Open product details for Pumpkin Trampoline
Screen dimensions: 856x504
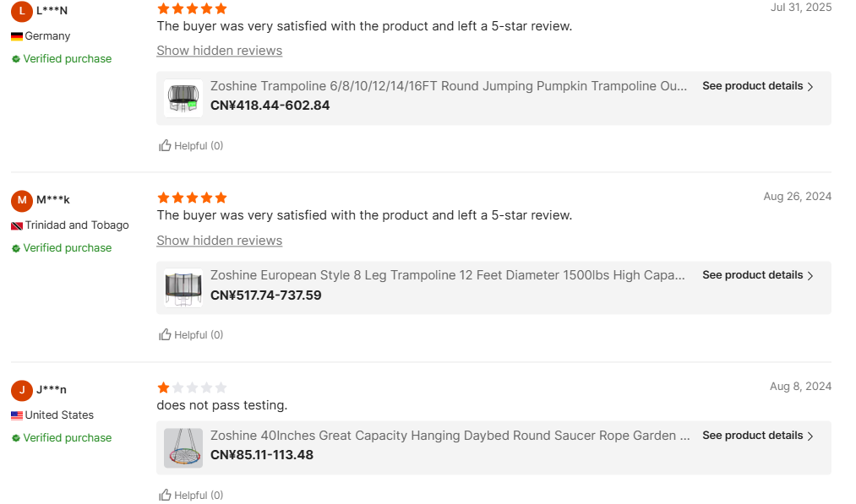758,86
